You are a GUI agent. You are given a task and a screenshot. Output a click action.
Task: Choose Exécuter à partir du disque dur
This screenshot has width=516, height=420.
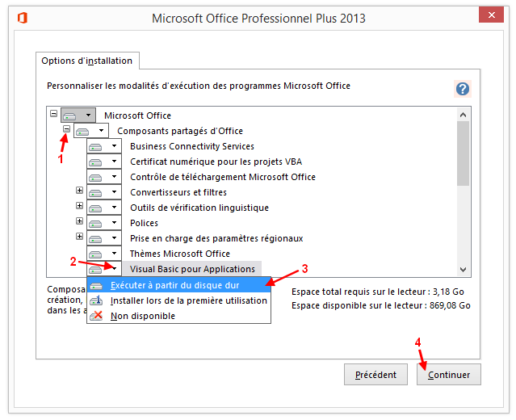[174, 285]
